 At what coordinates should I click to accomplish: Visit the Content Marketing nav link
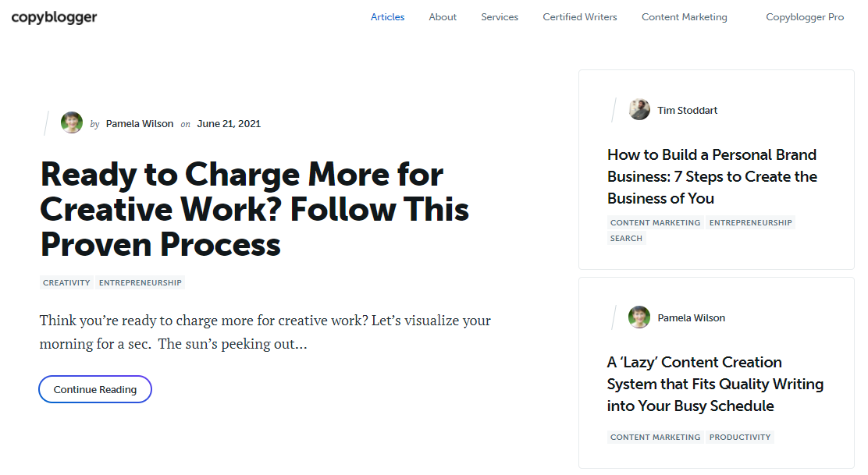[x=684, y=16]
